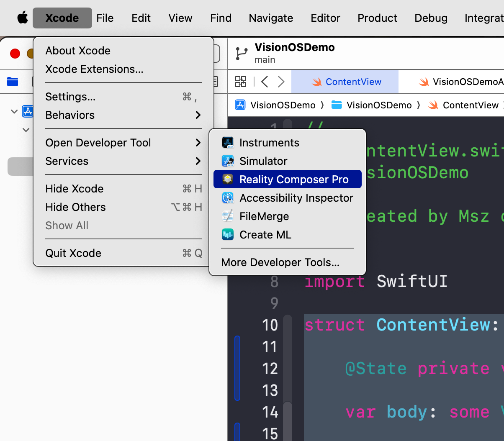The image size is (504, 441).
Task: Go forward in editor history
Action: [281, 82]
